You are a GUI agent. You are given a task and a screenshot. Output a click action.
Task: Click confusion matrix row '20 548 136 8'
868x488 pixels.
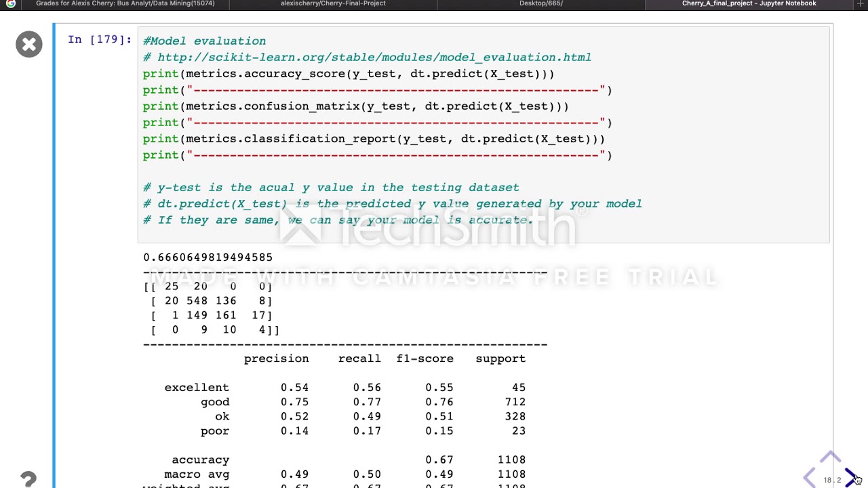coord(211,301)
